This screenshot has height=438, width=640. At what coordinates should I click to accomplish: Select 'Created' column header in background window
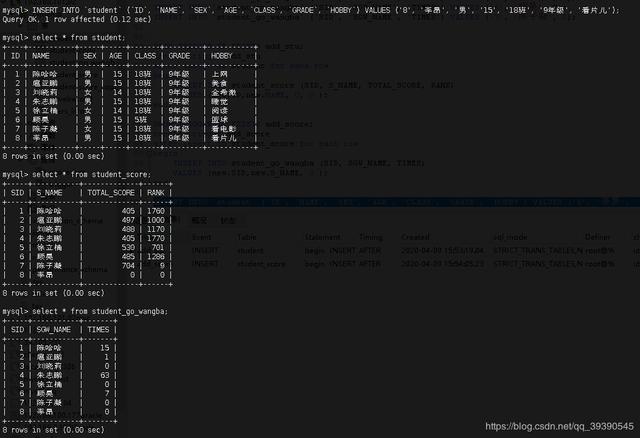415,237
